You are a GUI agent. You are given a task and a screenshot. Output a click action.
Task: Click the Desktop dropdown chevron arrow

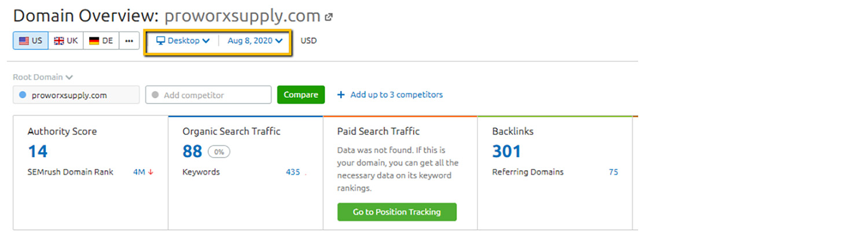point(206,41)
